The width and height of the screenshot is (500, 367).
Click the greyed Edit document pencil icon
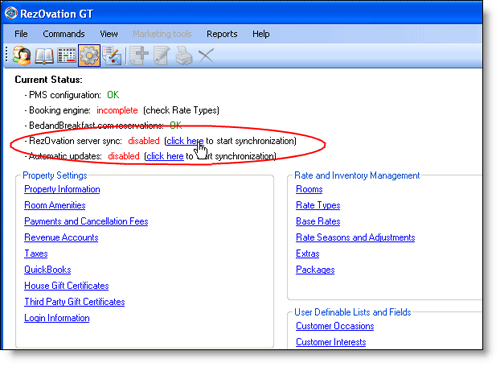161,56
